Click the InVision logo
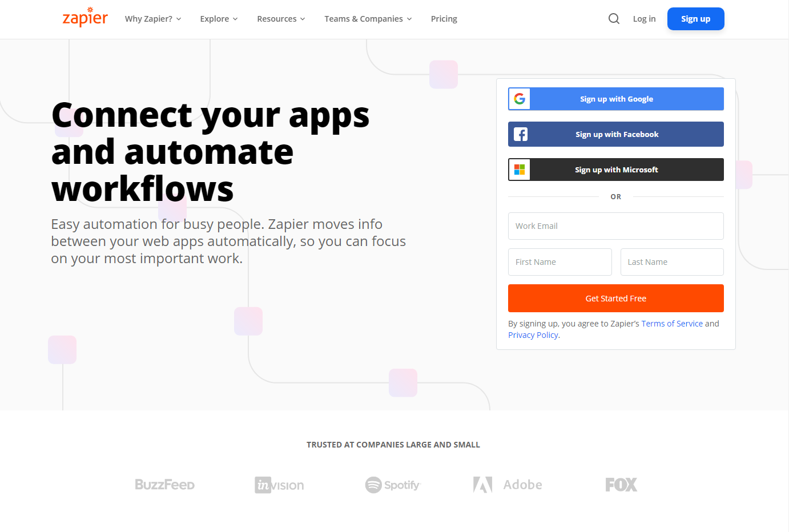This screenshot has height=532, width=789. click(x=279, y=485)
